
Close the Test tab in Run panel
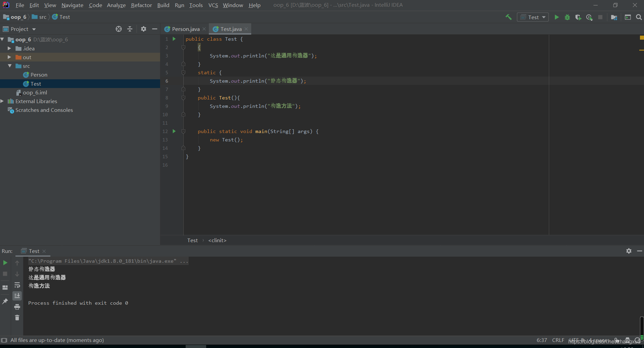click(44, 251)
